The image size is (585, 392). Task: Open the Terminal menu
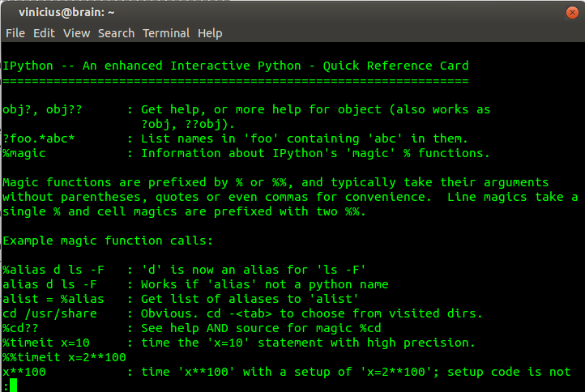pos(166,33)
